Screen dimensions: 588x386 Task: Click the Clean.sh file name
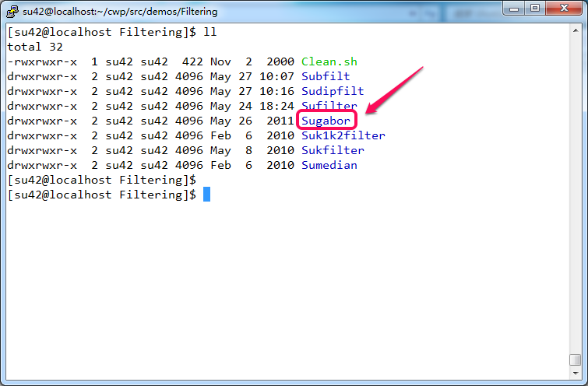pyautogui.click(x=329, y=61)
